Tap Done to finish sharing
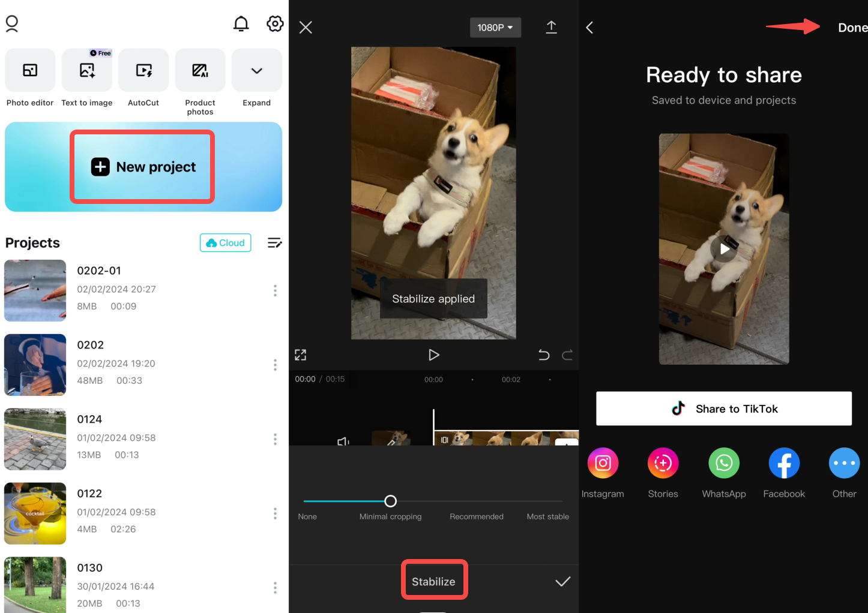Viewport: 868px width, 613px height. (852, 27)
